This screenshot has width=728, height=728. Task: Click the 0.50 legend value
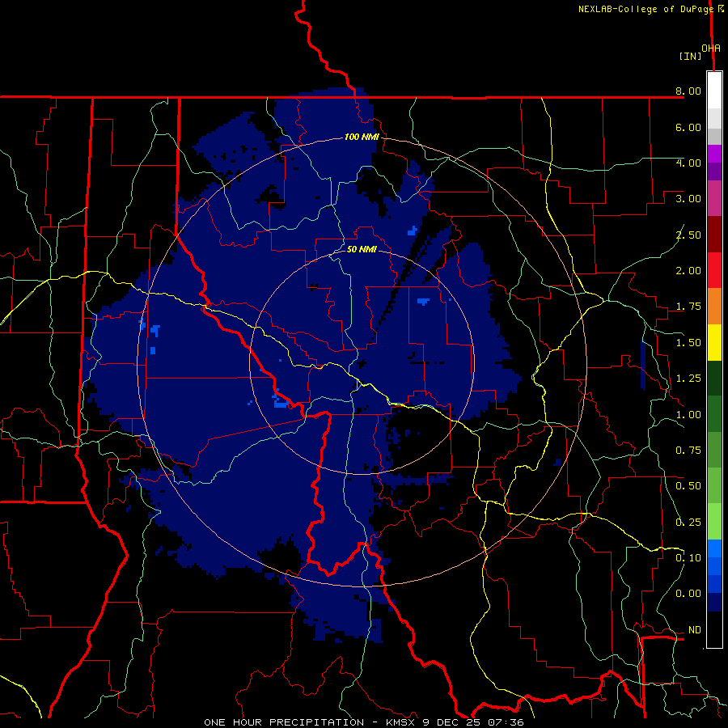(x=688, y=486)
